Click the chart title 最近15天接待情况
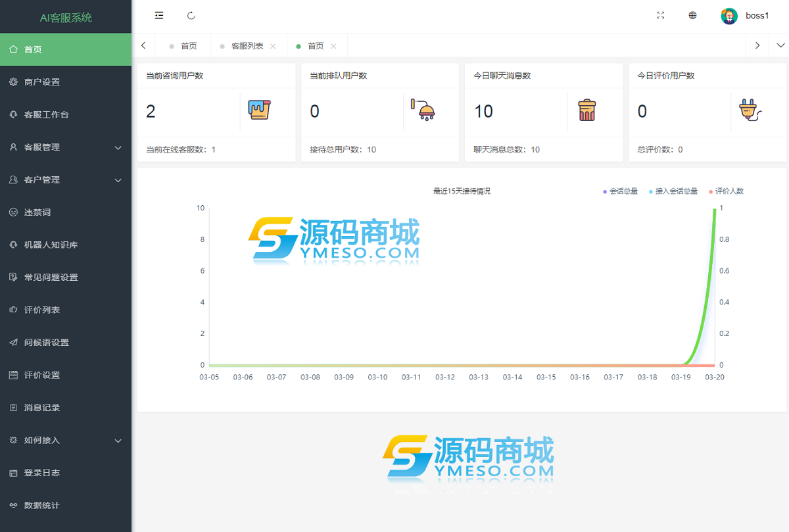The image size is (789, 532). (462, 191)
